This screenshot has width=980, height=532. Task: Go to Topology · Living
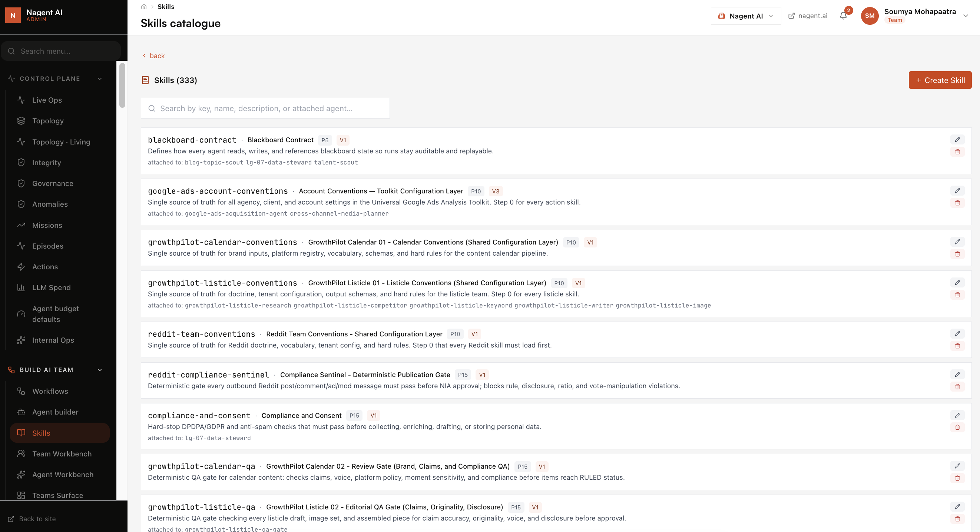pos(60,142)
